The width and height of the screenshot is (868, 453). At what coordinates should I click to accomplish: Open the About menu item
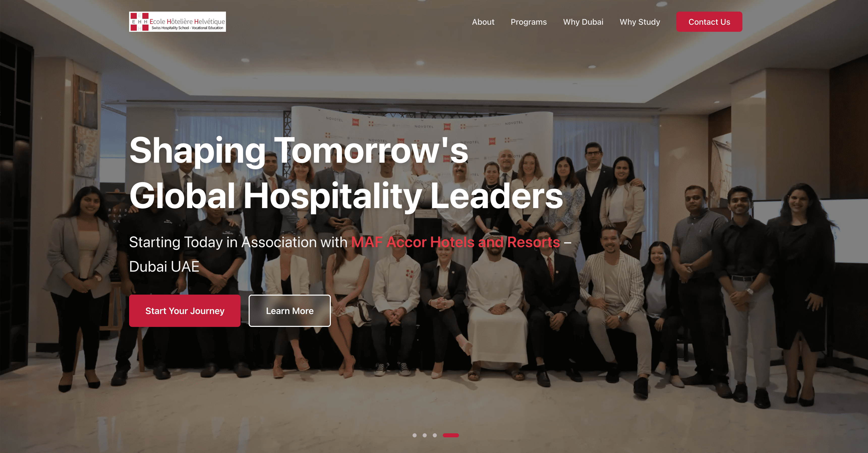coord(483,22)
